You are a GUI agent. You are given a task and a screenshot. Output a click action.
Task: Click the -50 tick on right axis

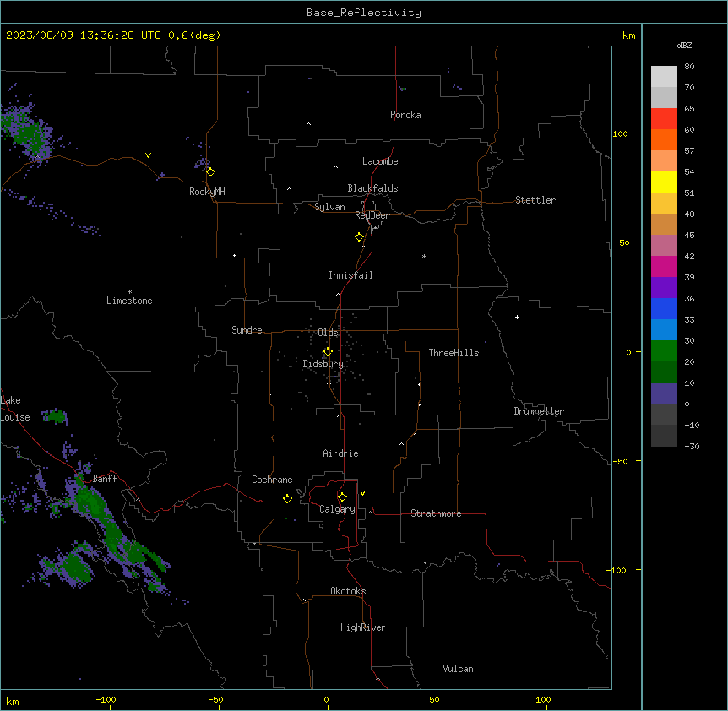620,461
